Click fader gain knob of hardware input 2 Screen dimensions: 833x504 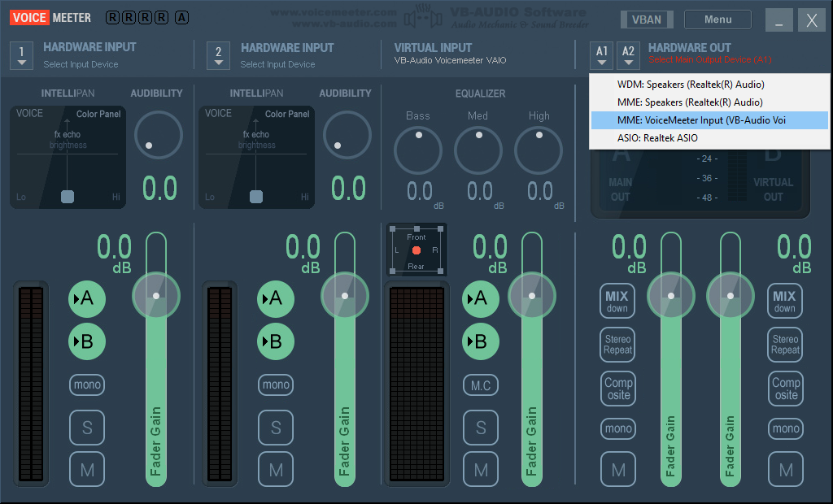click(345, 296)
